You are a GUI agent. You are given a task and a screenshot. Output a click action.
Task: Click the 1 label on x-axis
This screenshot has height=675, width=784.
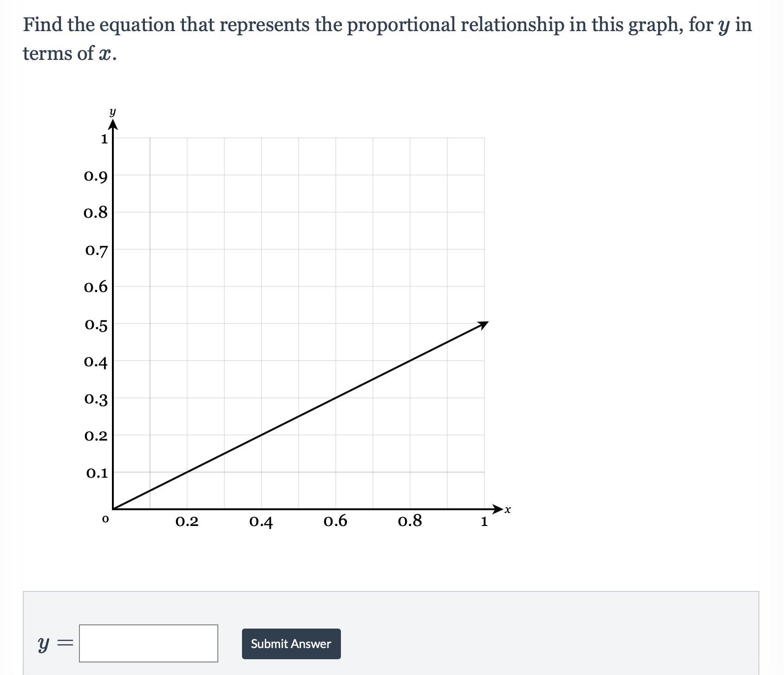pos(484,522)
